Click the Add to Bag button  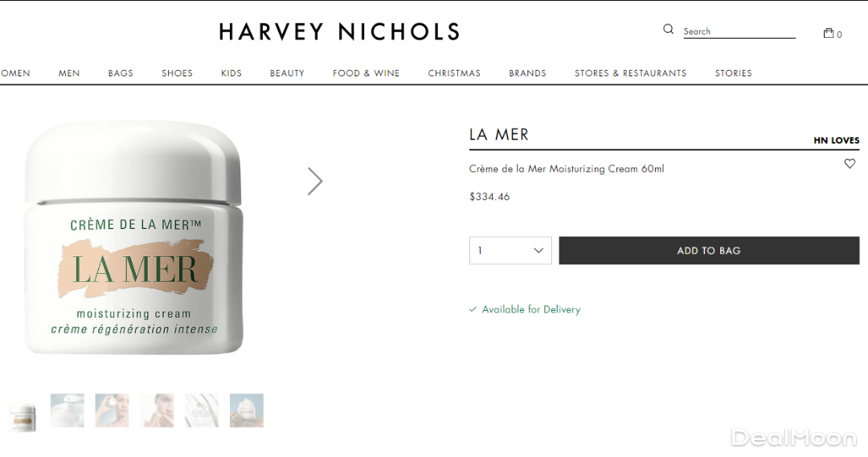[709, 251]
